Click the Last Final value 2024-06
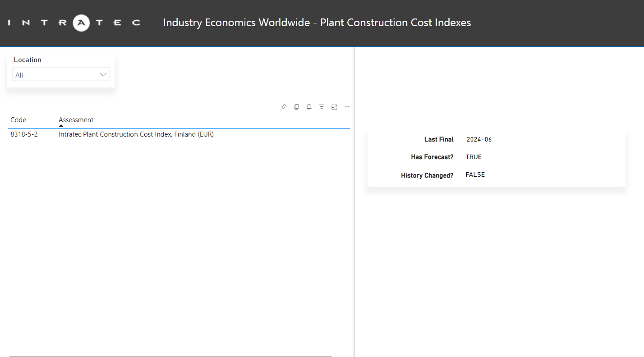Screen dimensions: 644x357 [479, 140]
